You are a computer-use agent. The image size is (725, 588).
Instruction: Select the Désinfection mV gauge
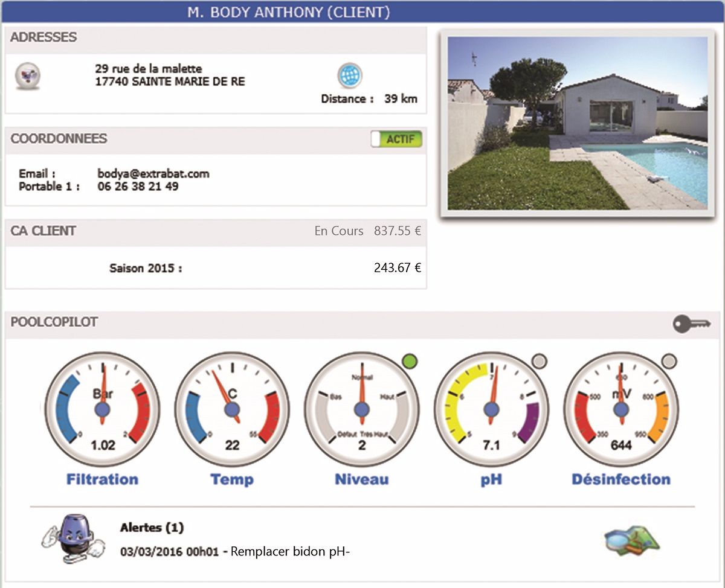[x=620, y=410]
